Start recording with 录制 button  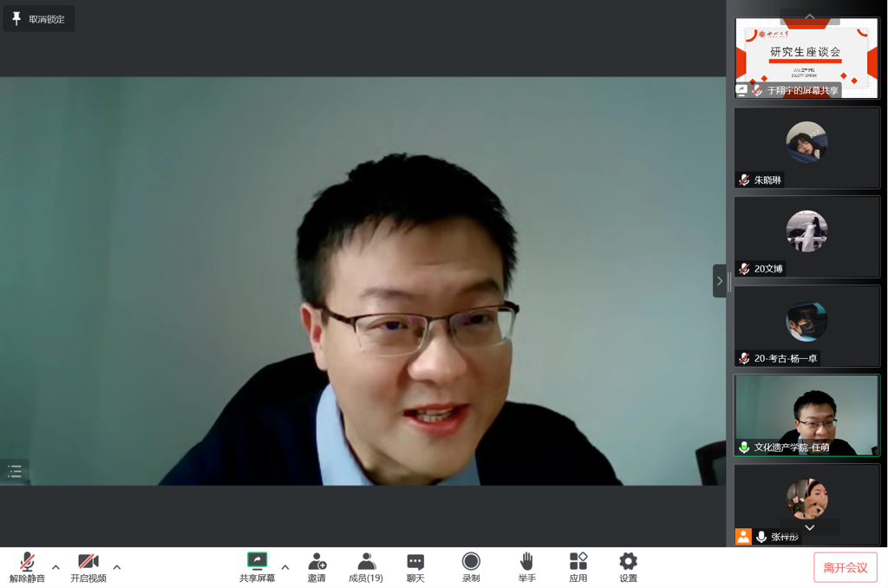pos(471,562)
